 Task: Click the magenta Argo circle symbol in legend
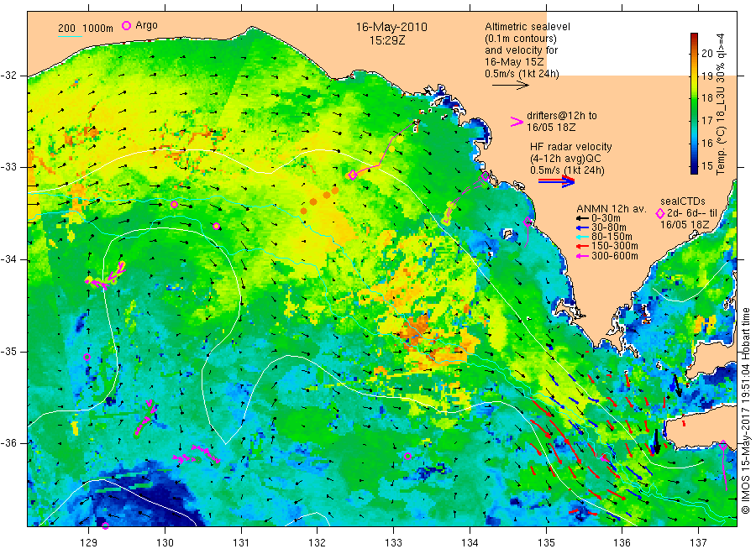(x=126, y=25)
